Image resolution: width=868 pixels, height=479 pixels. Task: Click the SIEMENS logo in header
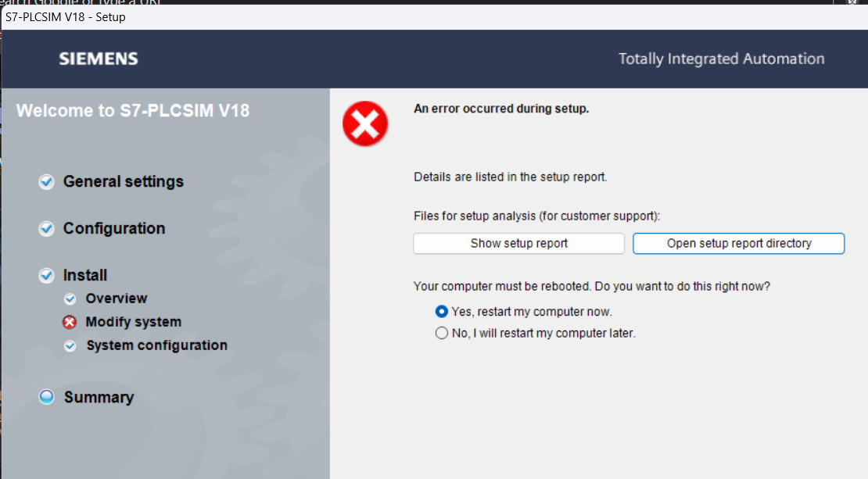pos(99,59)
